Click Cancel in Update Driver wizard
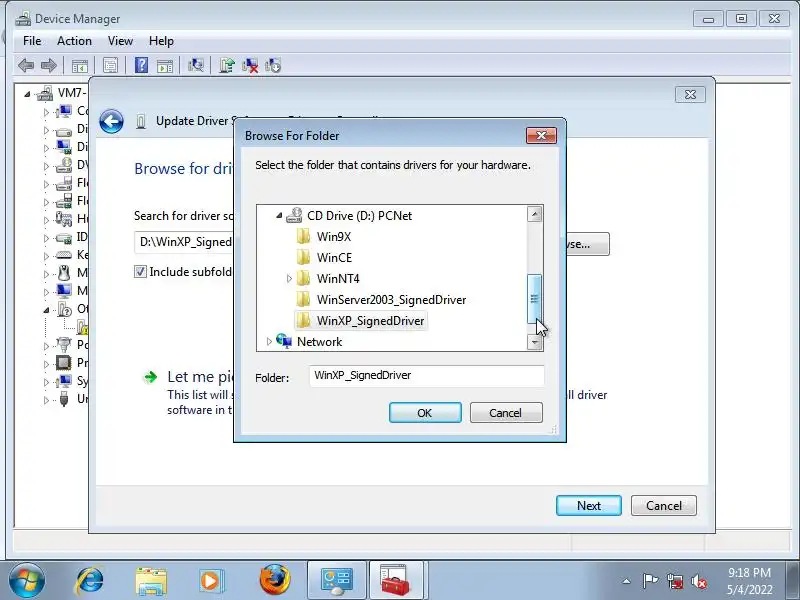The height and width of the screenshot is (600, 800). tap(664, 506)
